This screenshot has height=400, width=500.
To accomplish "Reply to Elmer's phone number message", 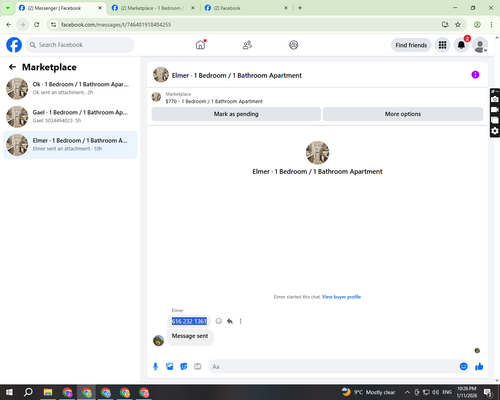I will point(230,321).
